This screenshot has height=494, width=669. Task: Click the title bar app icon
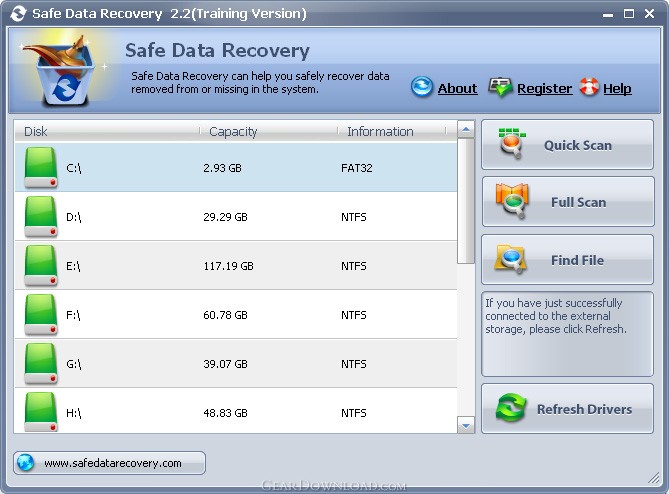coord(18,14)
